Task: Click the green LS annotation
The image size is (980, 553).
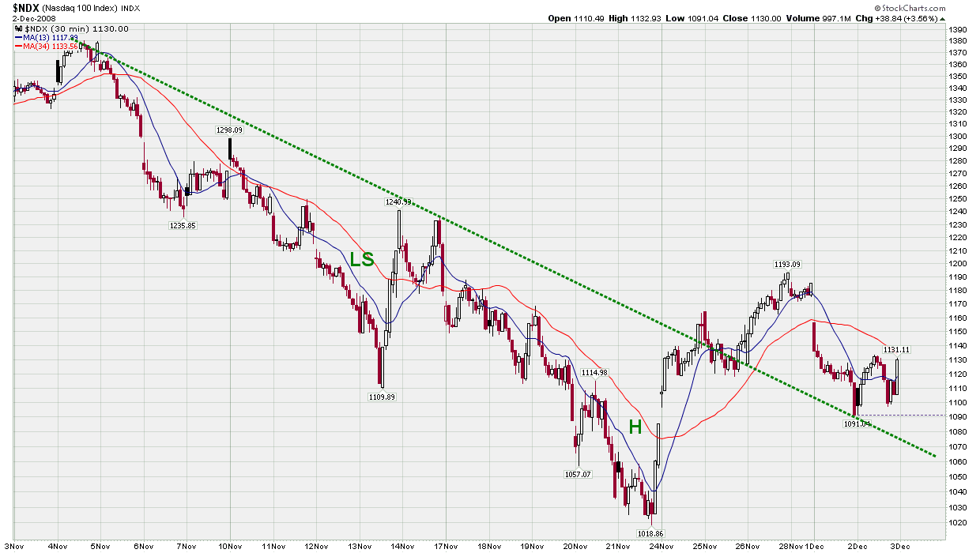Action: [362, 259]
